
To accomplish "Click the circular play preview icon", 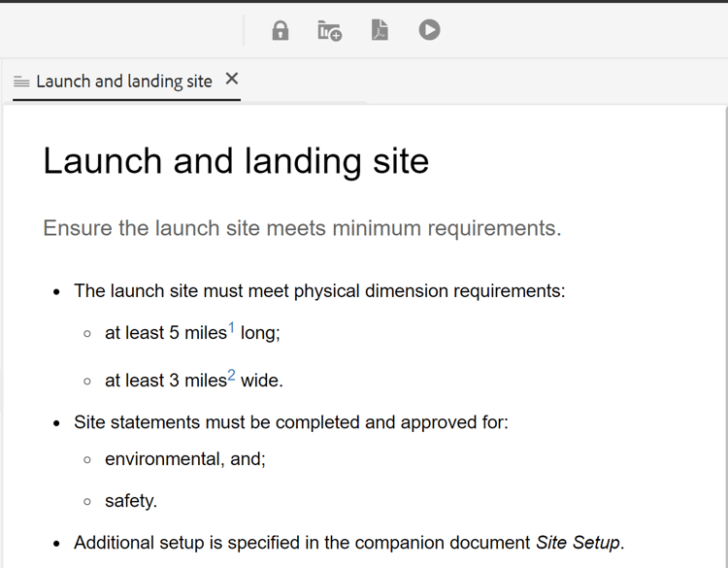I will (x=429, y=30).
